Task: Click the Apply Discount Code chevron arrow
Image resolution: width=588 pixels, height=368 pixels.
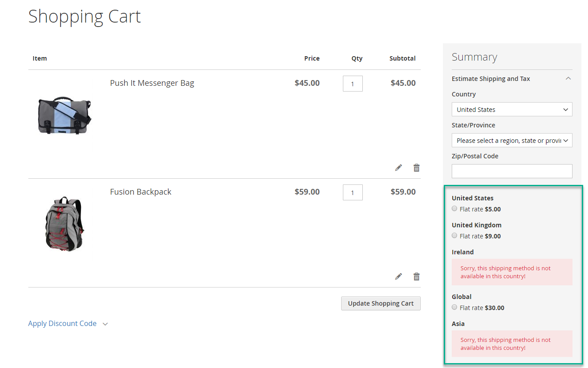Action: point(105,324)
